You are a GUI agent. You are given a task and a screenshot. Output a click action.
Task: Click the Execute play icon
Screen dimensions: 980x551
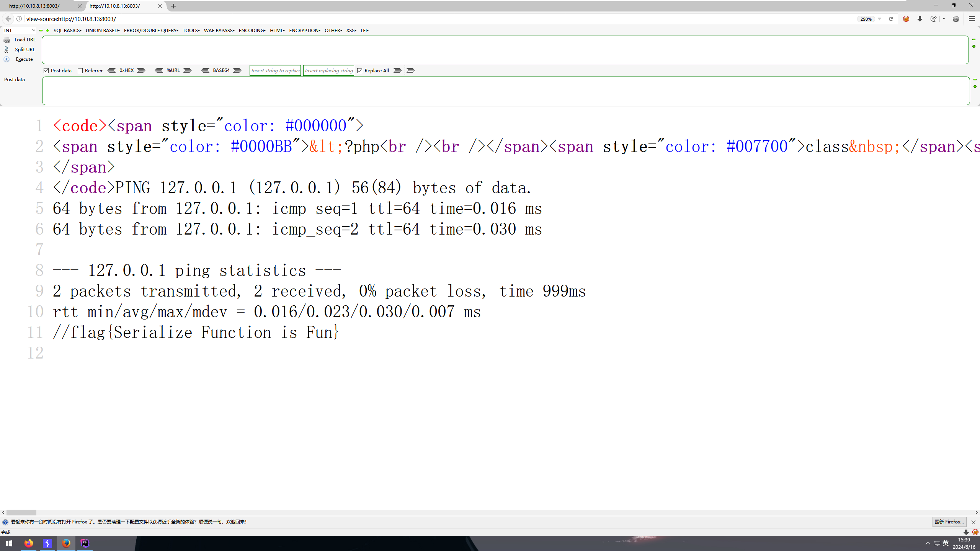click(x=7, y=59)
